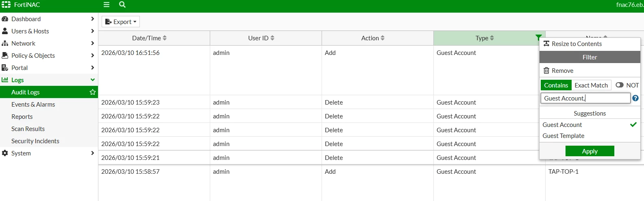This screenshot has height=201, width=644.
Task: Click the filter help question mark icon
Action: (x=635, y=98)
